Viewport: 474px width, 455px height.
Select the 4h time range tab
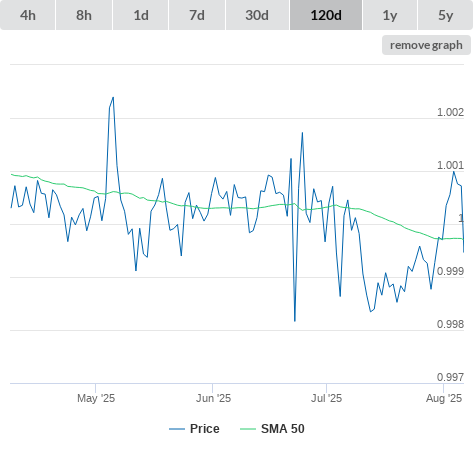(28, 15)
